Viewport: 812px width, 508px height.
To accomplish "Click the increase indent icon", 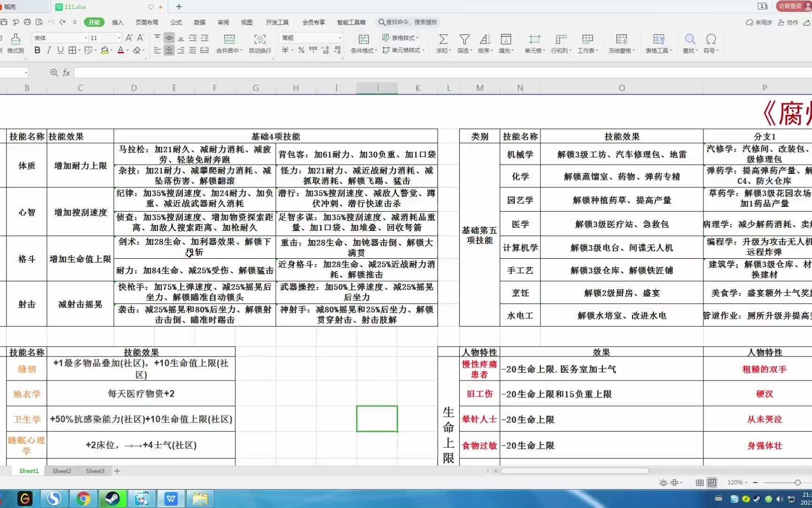I will (x=204, y=38).
